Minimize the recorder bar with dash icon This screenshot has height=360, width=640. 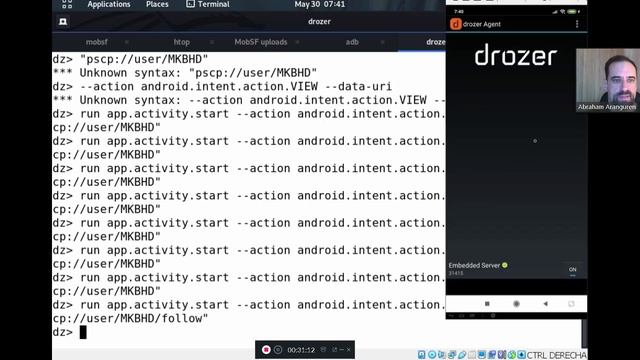pos(342,350)
